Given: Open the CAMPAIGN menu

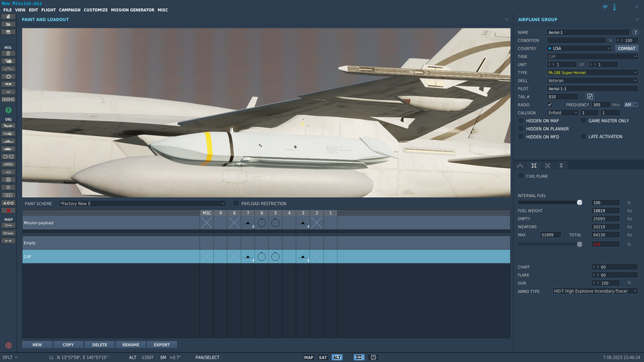Looking at the screenshot, I should [70, 10].
